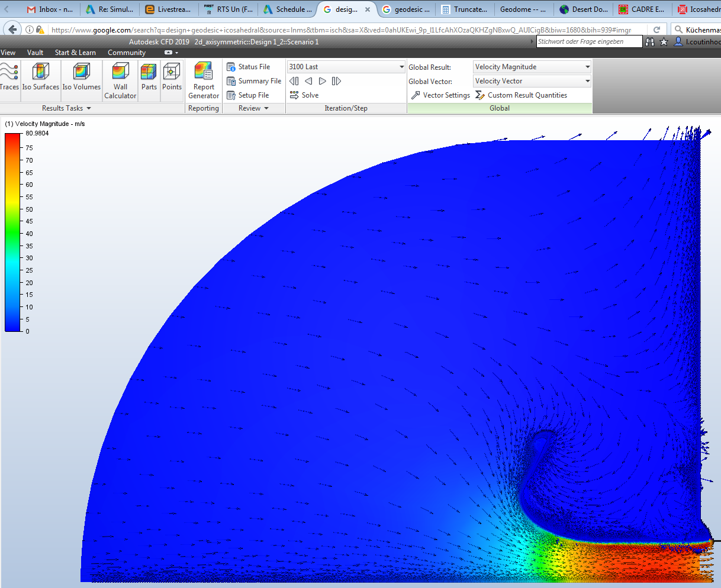Open the Report Generator
The height and width of the screenshot is (588, 721).
[204, 79]
